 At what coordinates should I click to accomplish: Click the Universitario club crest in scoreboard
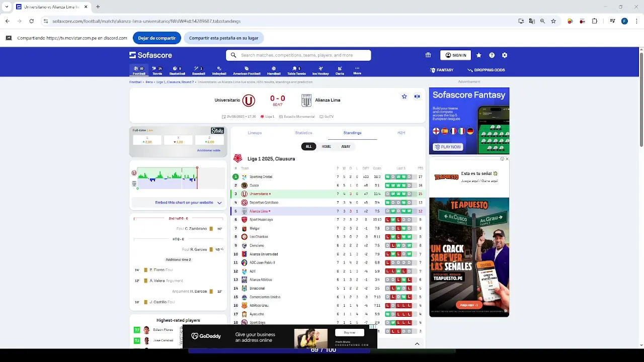249,101
